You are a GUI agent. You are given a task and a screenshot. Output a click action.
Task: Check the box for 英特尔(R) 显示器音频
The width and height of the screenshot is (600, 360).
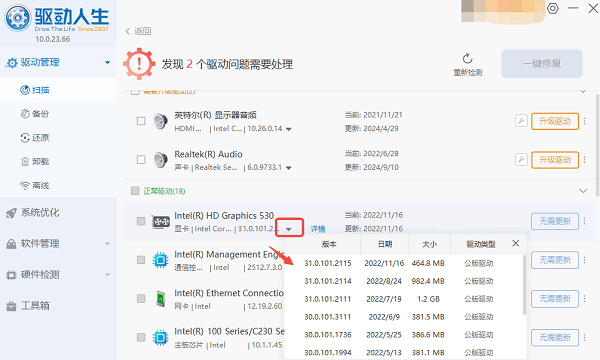[141, 121]
